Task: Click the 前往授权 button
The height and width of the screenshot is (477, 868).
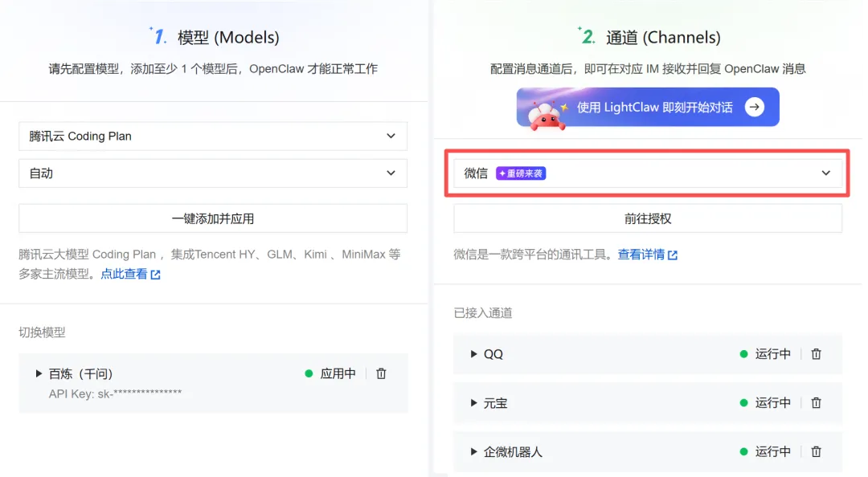Action: tap(648, 218)
